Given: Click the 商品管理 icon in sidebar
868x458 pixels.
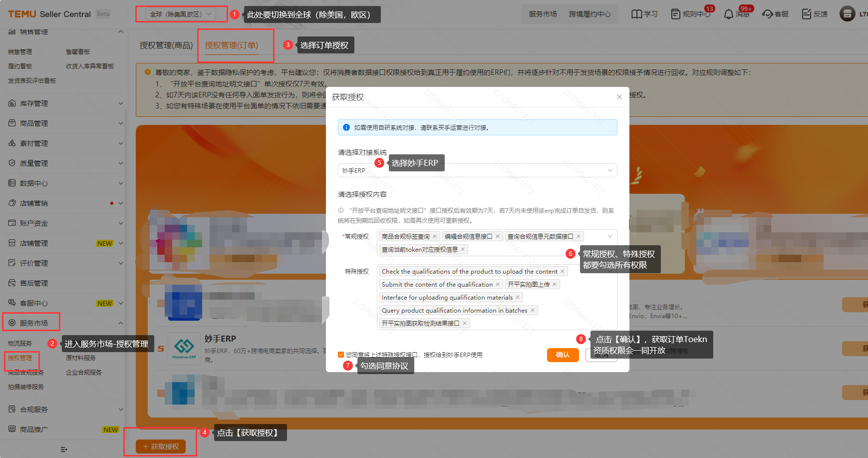Looking at the screenshot, I should point(12,123).
